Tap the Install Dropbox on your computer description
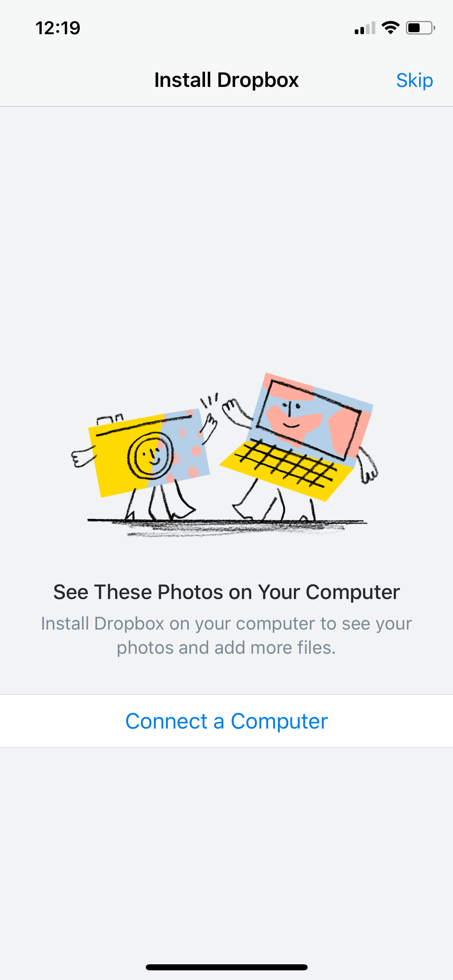This screenshot has width=453, height=980. point(226,636)
